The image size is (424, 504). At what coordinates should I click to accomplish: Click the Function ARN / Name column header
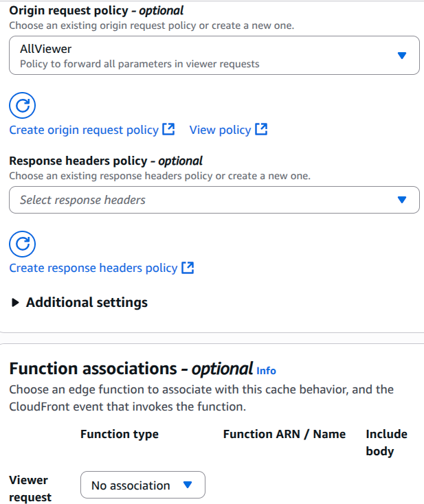pos(284,434)
